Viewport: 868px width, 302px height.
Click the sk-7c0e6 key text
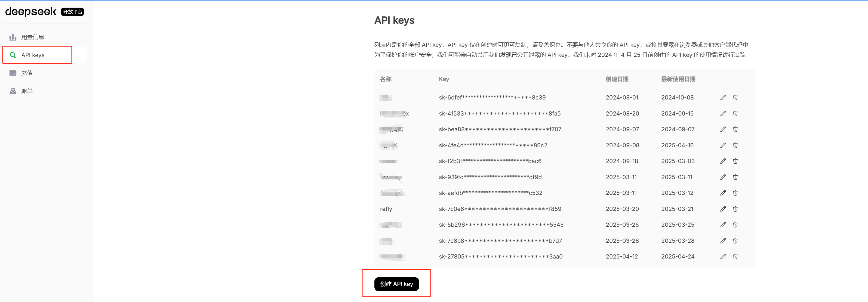coord(500,209)
